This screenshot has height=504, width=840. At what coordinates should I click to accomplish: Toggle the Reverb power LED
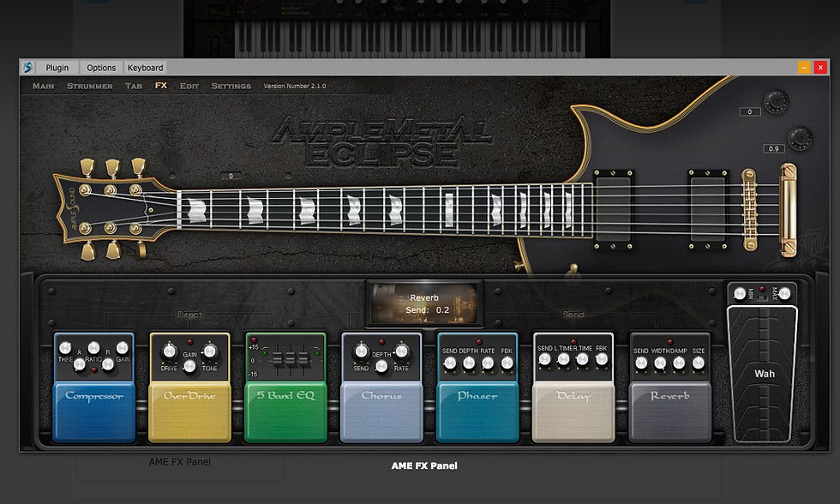669,342
